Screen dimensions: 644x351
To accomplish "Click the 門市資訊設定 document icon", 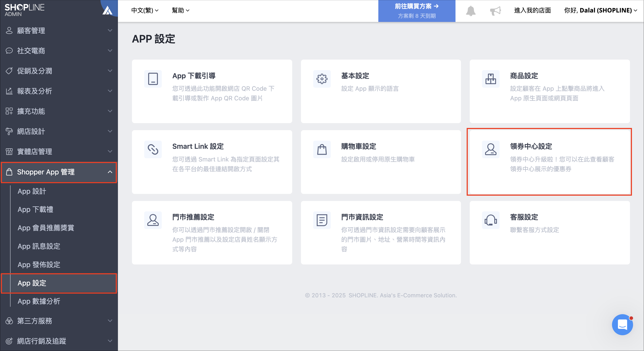I will 322,220.
